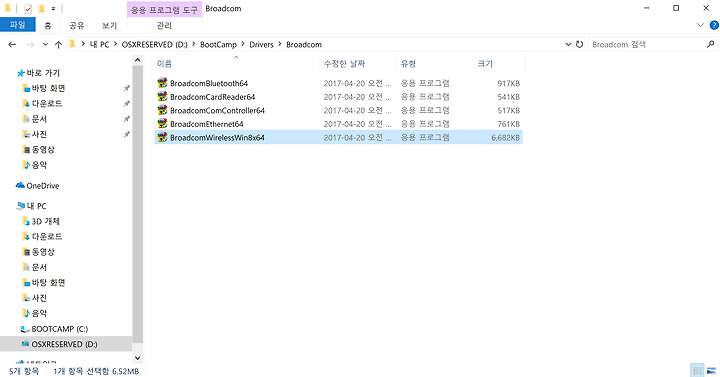The width and height of the screenshot is (720, 377).
Task: Expand the ribbon with chevron
Action: click(700, 25)
